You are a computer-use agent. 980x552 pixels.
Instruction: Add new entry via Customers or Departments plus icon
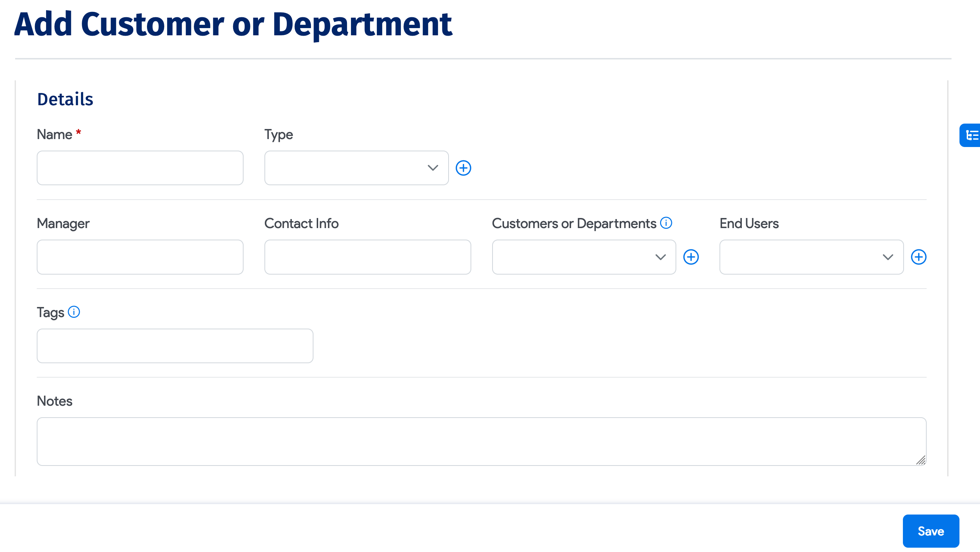692,257
